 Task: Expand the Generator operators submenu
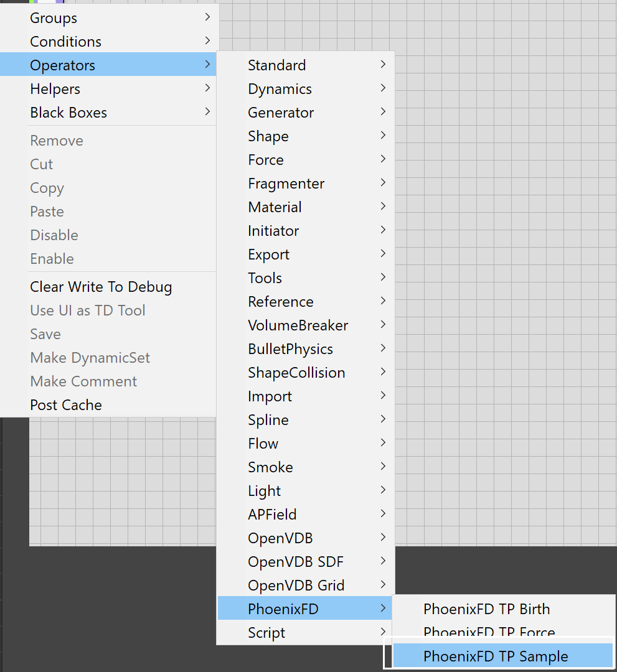(x=305, y=112)
